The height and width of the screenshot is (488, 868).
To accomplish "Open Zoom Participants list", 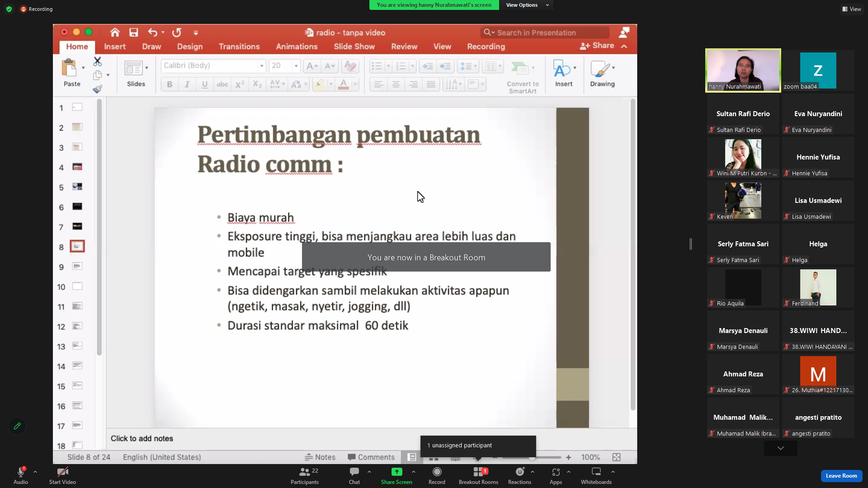I will 305,475.
